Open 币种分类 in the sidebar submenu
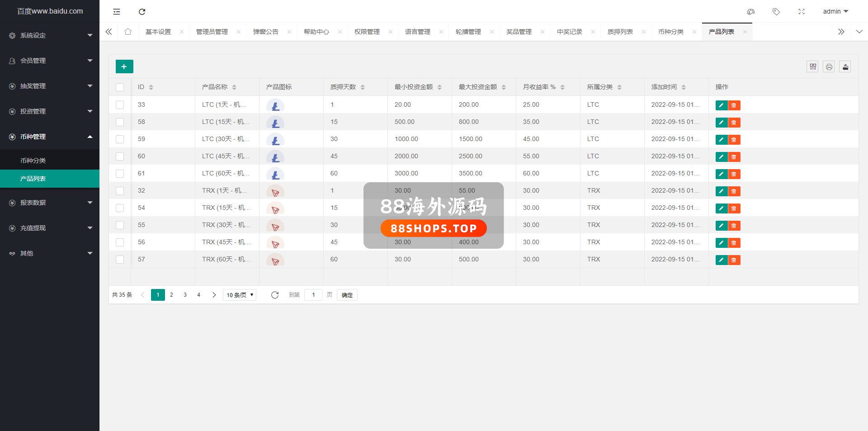The height and width of the screenshot is (431, 868). pos(33,161)
